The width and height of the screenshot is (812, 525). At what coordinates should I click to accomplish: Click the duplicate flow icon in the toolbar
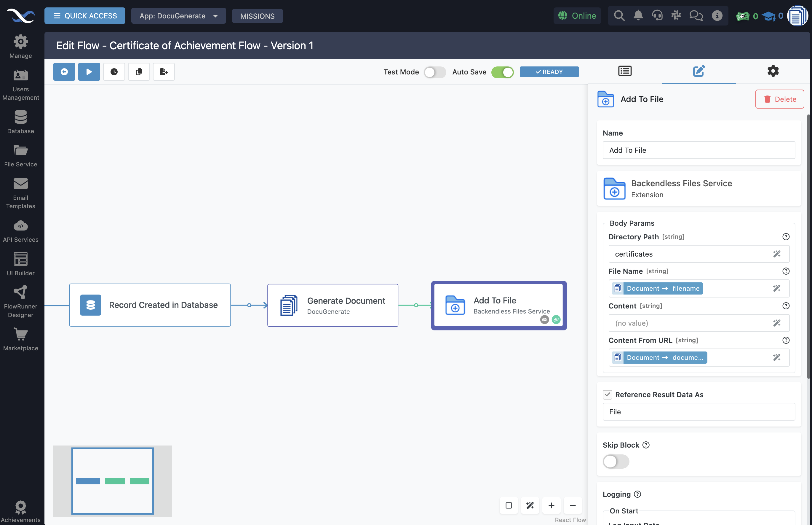[x=139, y=71]
